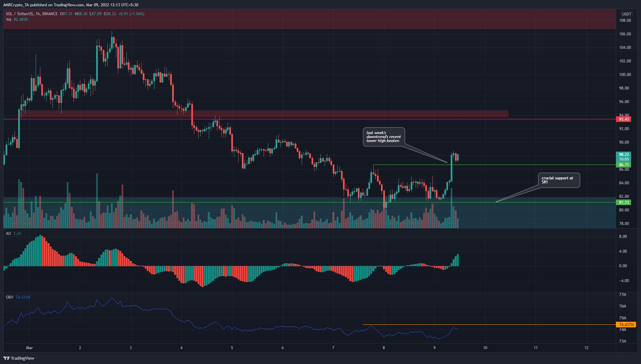Click the 108.00 price axis tick
Screen dimensions: 641x364
625,20
